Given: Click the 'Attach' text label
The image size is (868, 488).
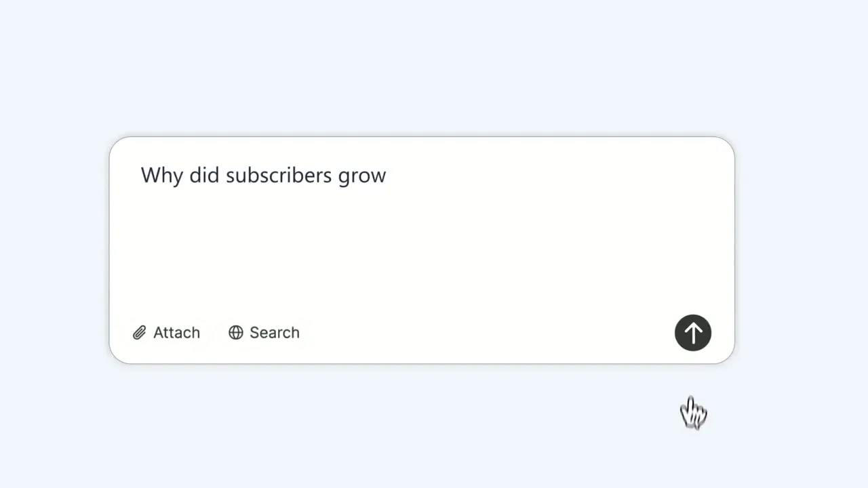Looking at the screenshot, I should click(176, 333).
